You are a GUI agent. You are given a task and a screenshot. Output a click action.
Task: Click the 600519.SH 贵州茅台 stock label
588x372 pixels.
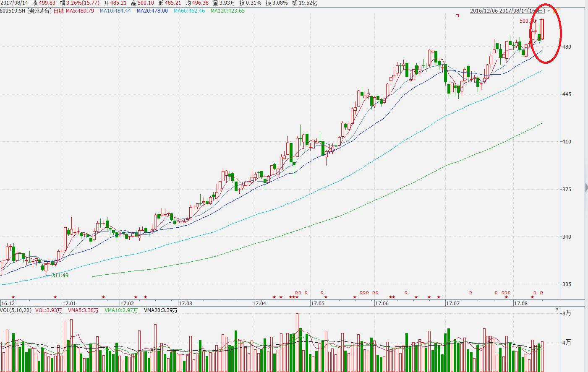click(26, 11)
